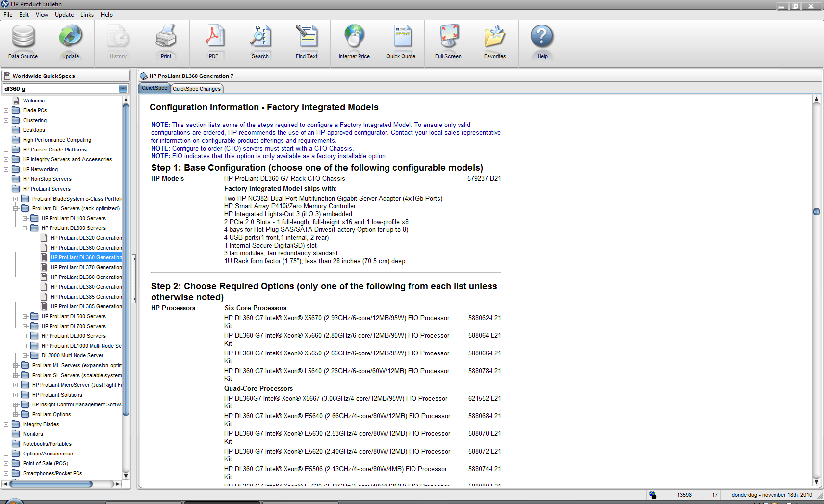This screenshot has height=504, width=824.
Task: Click the Worldwide QuickSpecs panel header icon
Action: (7, 76)
